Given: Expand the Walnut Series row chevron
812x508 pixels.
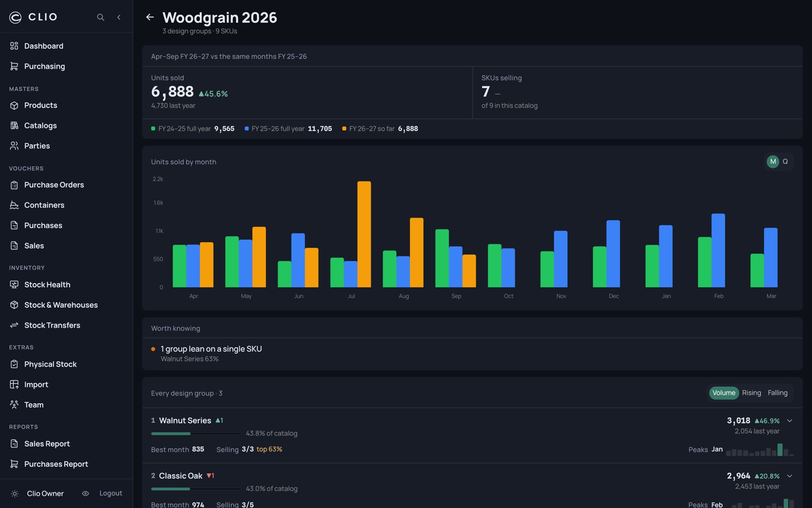Looking at the screenshot, I should (790, 421).
